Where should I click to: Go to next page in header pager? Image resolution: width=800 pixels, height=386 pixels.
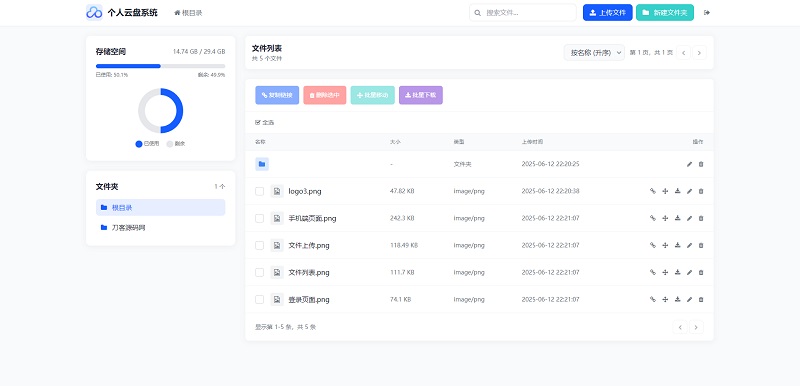(699, 53)
